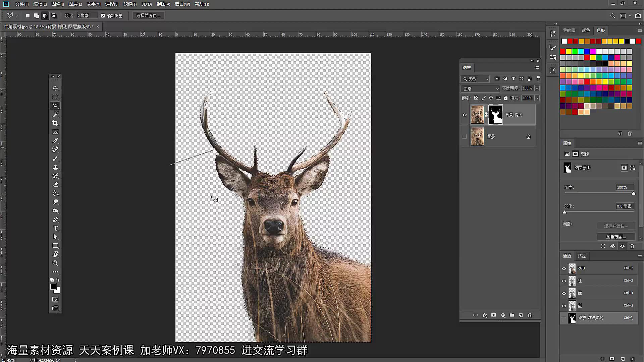Image resolution: width=644 pixels, height=362 pixels.
Task: Open the 图像 menu
Action: point(57,4)
